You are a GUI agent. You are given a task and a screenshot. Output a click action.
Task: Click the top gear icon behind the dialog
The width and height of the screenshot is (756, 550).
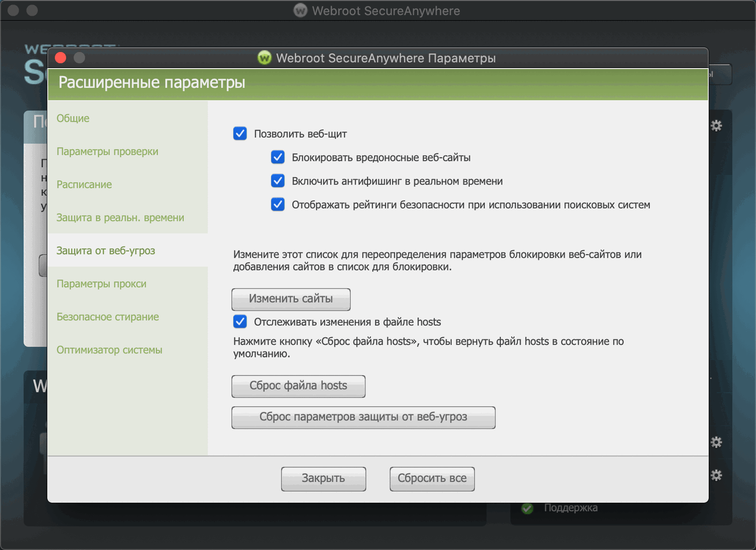[x=716, y=126]
